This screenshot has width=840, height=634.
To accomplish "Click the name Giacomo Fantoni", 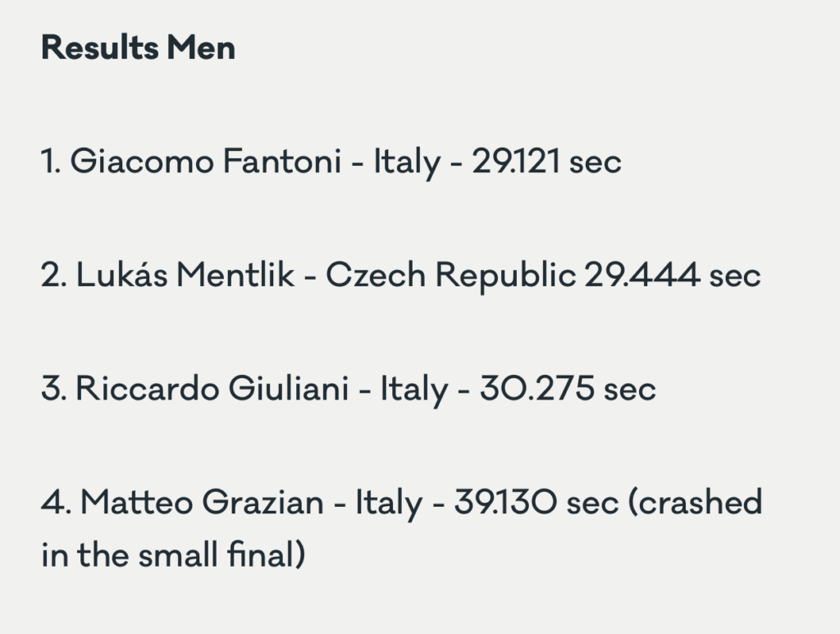I will 206,162.
